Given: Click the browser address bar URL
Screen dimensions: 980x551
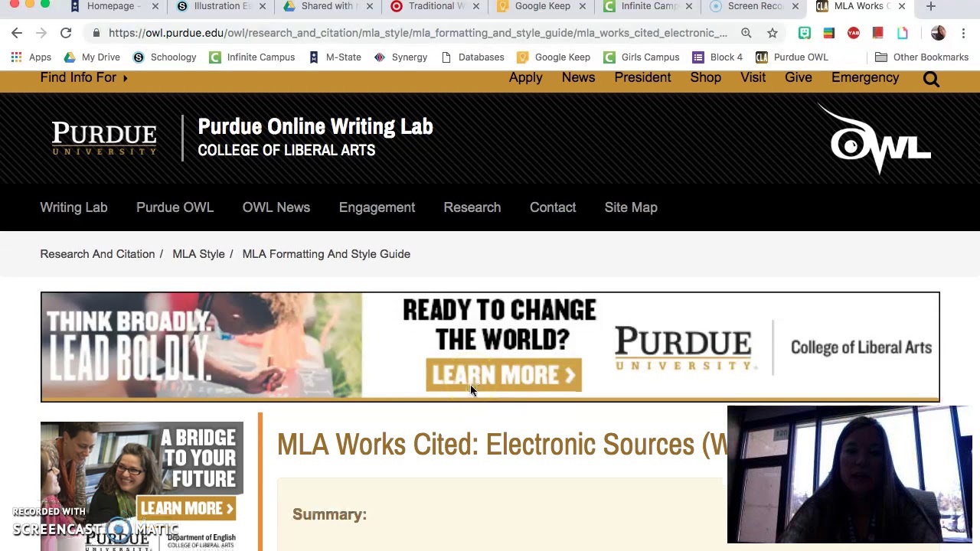Looking at the screenshot, I should 417,33.
